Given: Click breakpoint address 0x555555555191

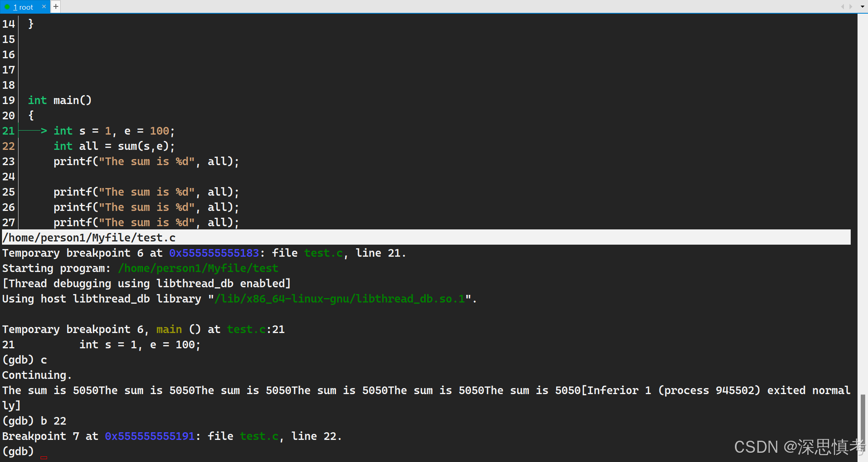Looking at the screenshot, I should tap(150, 436).
